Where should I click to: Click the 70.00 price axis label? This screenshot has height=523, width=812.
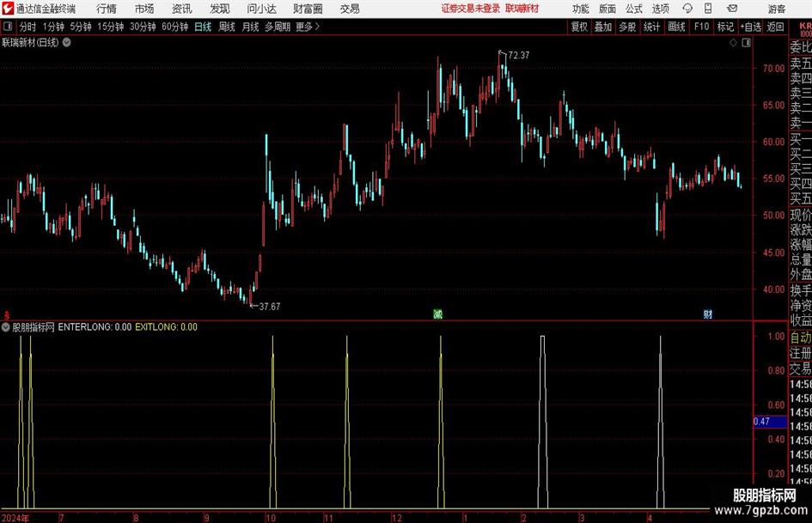pos(773,69)
